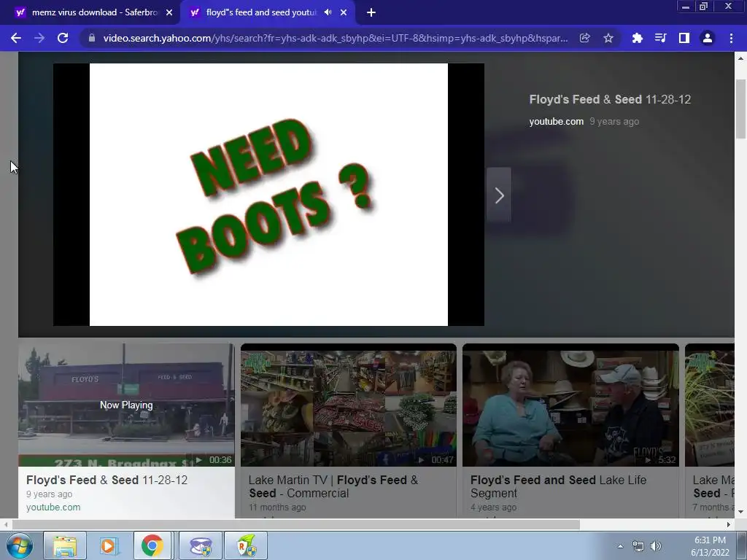The width and height of the screenshot is (747, 560).
Task: Click the Show desktop strip
Action: click(x=742, y=545)
